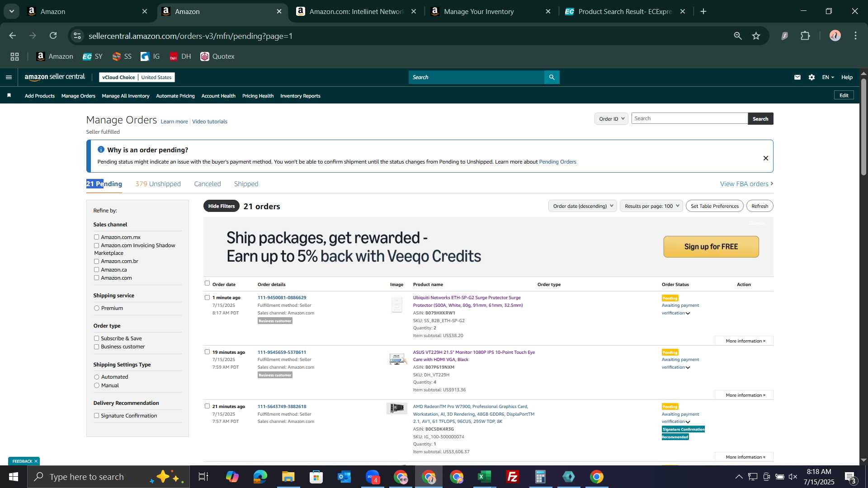
Task: Launch Excel from the taskbar
Action: click(484, 477)
